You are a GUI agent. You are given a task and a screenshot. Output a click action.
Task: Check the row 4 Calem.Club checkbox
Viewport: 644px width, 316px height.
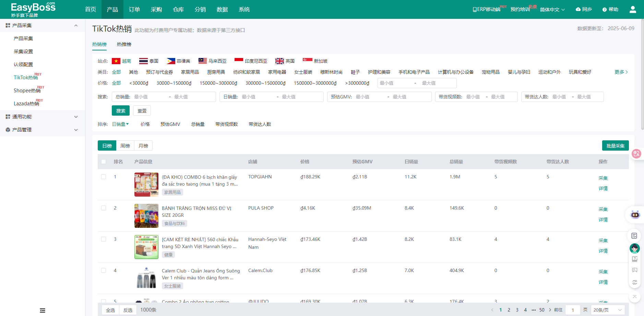click(104, 270)
